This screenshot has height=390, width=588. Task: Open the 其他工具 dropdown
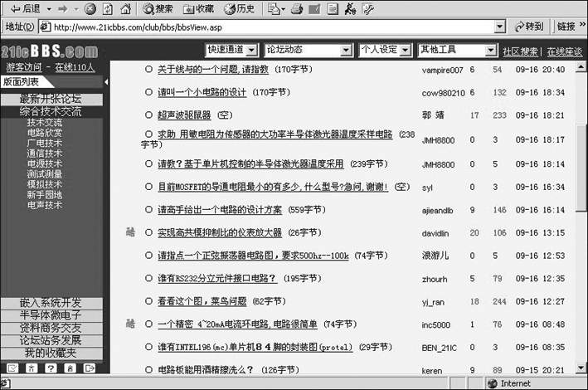(490, 50)
